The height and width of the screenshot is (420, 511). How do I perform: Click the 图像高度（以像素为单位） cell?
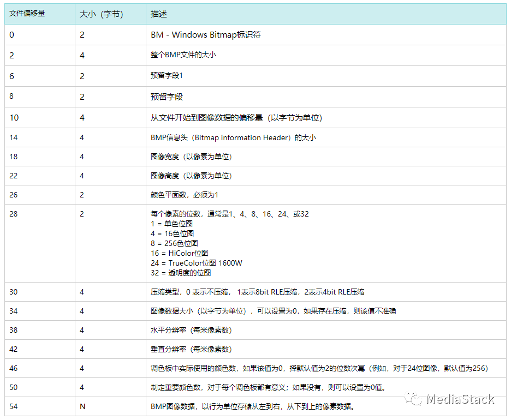191,176
